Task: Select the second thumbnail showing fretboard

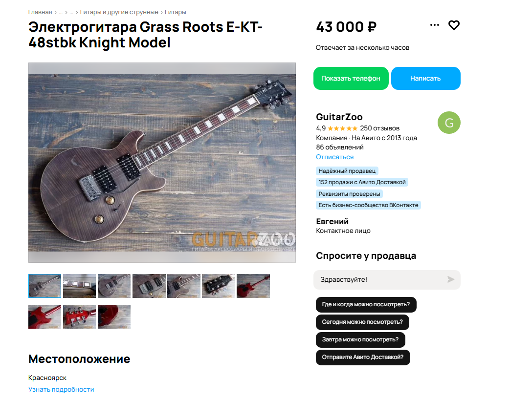Action: point(79,286)
